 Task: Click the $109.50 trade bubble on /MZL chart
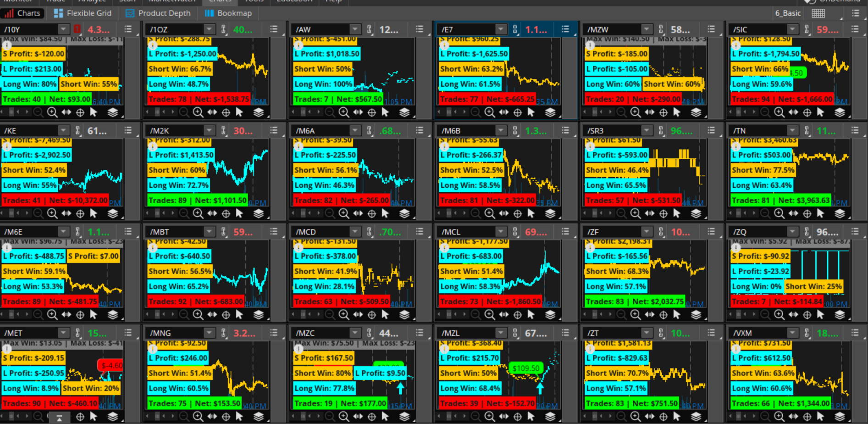coord(526,368)
